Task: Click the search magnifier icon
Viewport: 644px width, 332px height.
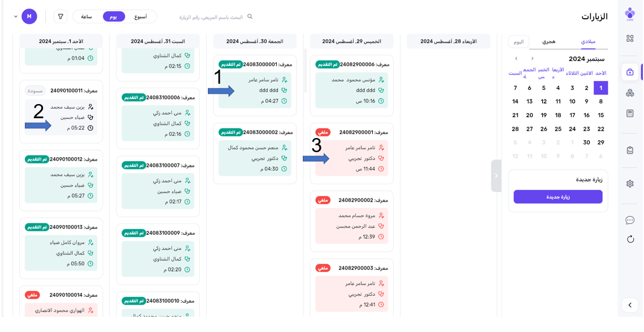Action: tap(250, 17)
